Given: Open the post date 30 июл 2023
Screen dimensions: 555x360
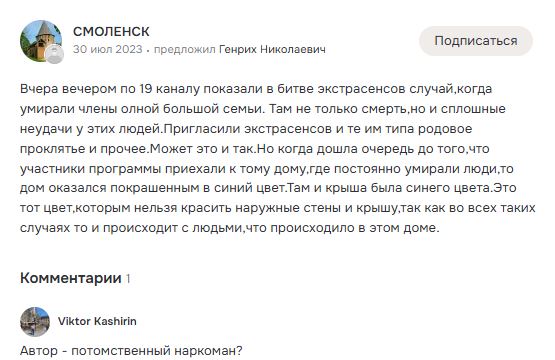Looking at the screenshot, I should click(x=108, y=49).
